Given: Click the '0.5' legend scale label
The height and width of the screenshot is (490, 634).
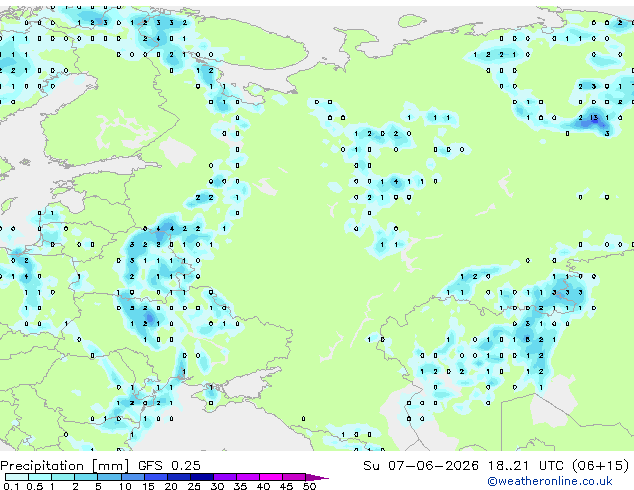Looking at the screenshot, I should point(35,486).
